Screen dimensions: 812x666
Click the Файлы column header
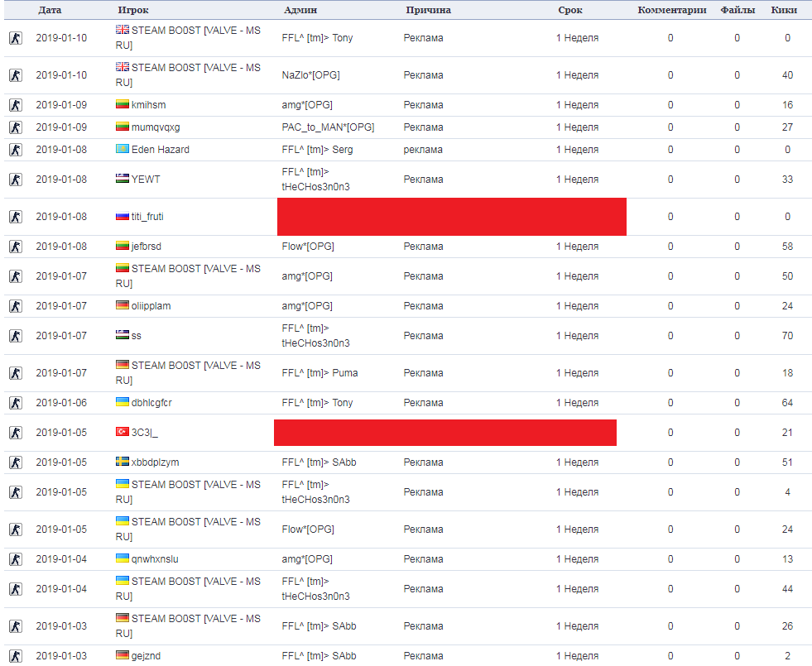click(x=738, y=10)
